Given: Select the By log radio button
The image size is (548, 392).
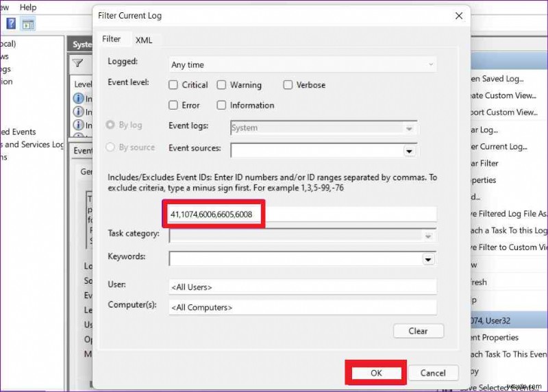Looking at the screenshot, I should (110, 125).
